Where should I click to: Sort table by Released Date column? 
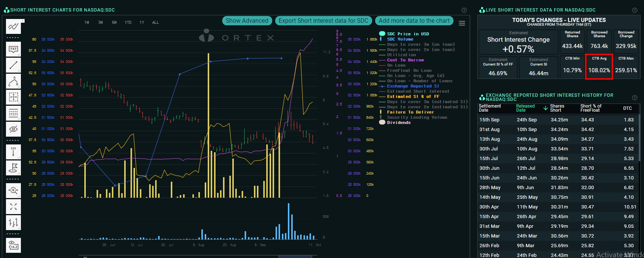coord(525,108)
